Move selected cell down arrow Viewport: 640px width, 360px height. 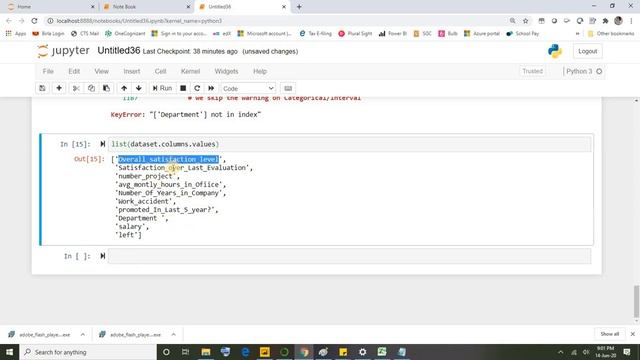[139, 88]
